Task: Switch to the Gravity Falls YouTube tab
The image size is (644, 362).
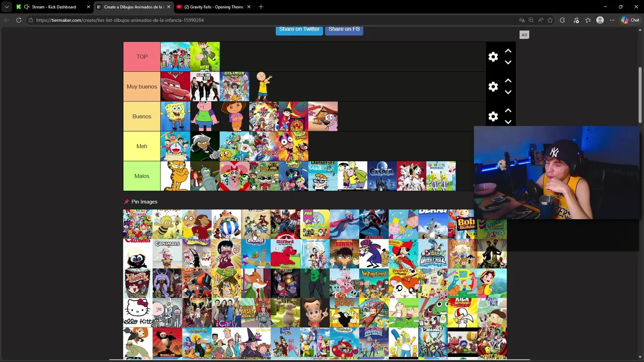Action: [214, 7]
